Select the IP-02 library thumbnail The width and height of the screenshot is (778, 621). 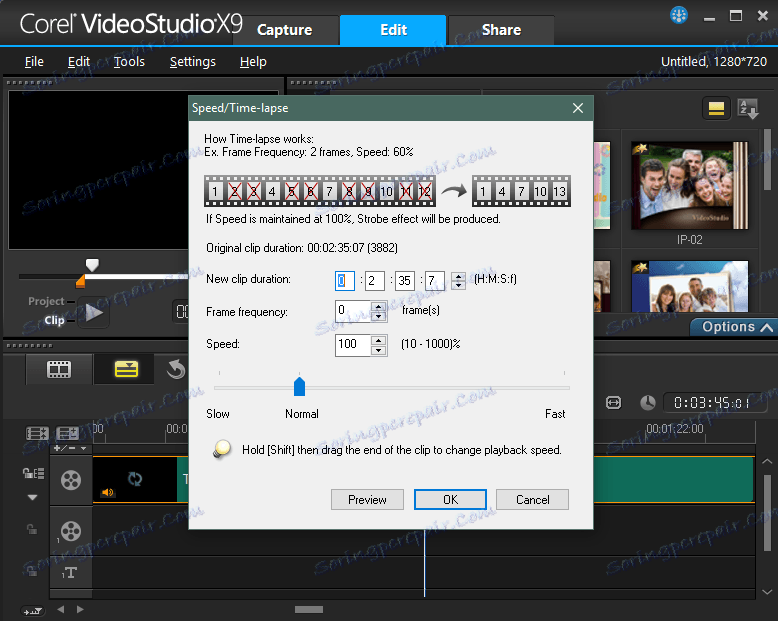[x=690, y=186]
